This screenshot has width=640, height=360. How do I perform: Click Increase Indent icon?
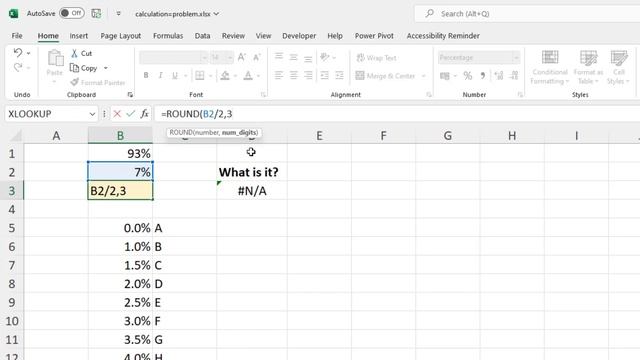click(x=339, y=76)
